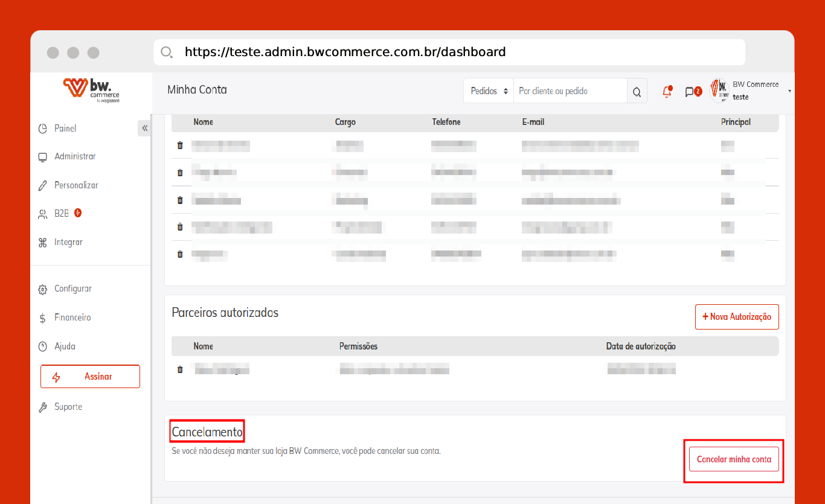
Task: Click the Assinar button
Action: coord(90,377)
